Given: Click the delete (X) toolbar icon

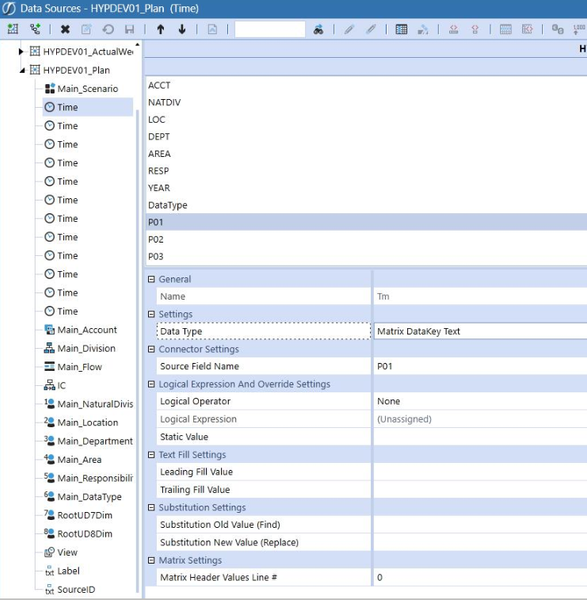Looking at the screenshot, I should click(x=65, y=29).
